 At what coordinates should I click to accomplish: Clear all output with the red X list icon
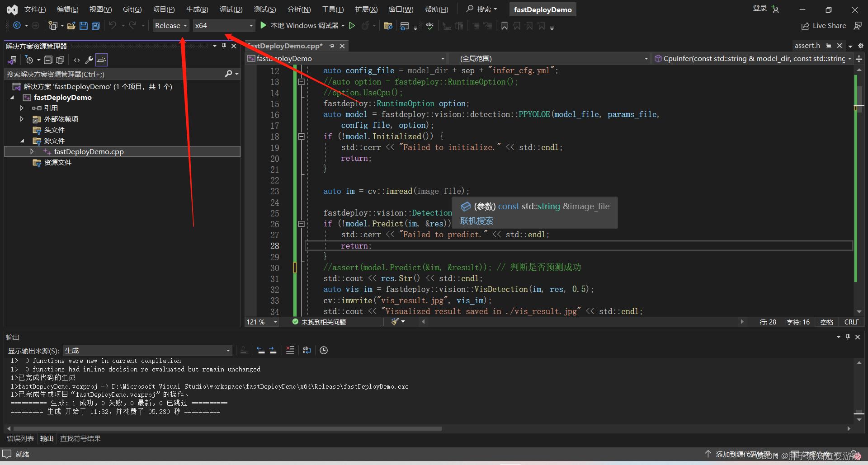click(290, 350)
